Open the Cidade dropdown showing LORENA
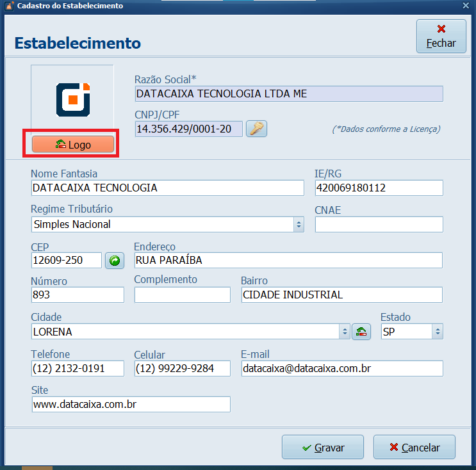Screen dimensions: 476x470 pos(345,332)
